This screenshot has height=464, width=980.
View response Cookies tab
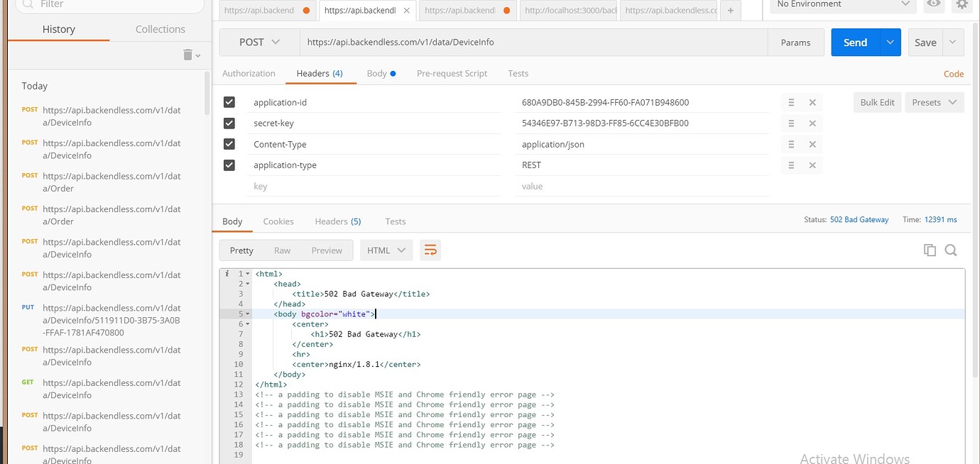pyautogui.click(x=278, y=221)
